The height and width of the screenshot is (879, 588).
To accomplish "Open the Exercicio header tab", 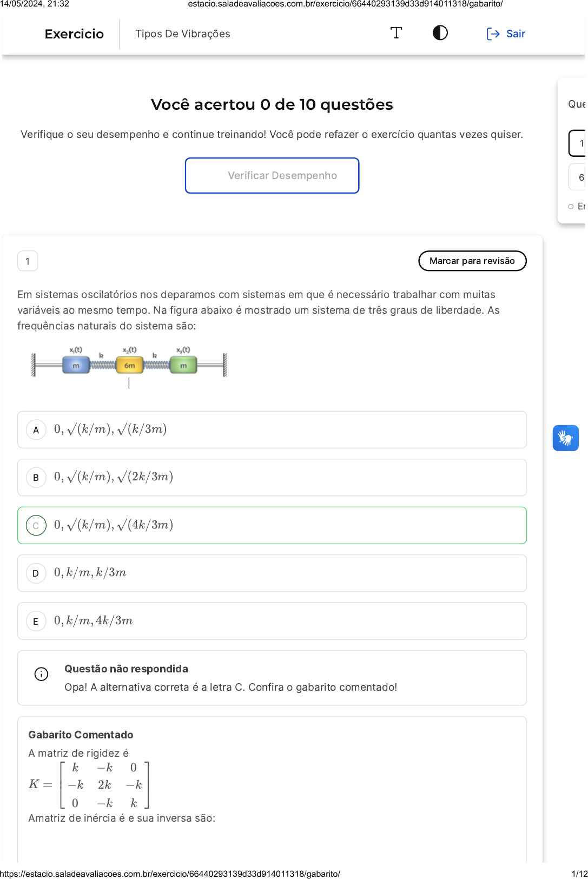I will point(74,34).
